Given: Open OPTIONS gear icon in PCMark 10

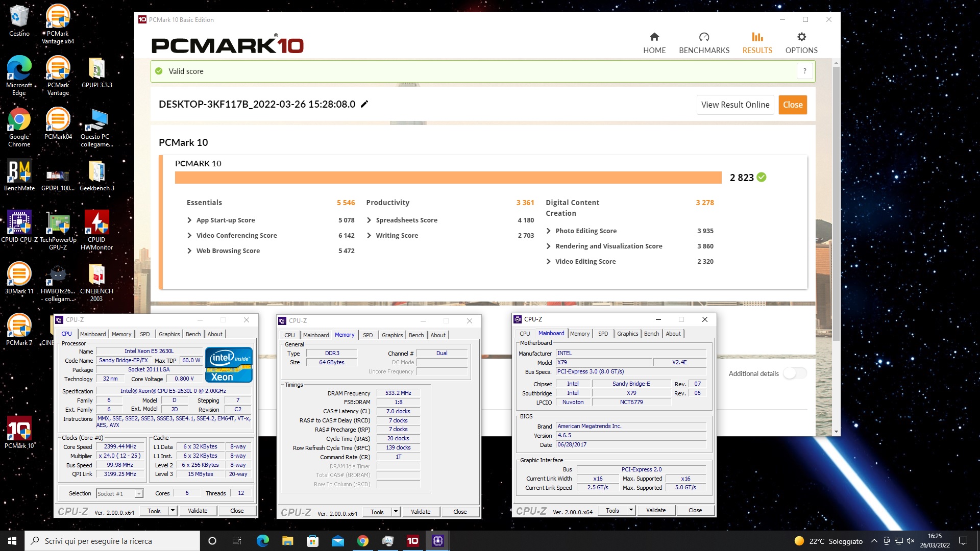Looking at the screenshot, I should 801,37.
